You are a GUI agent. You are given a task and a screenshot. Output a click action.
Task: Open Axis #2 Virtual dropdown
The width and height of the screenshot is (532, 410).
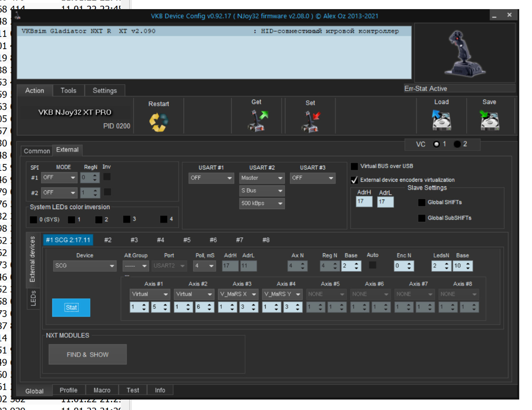coord(194,294)
